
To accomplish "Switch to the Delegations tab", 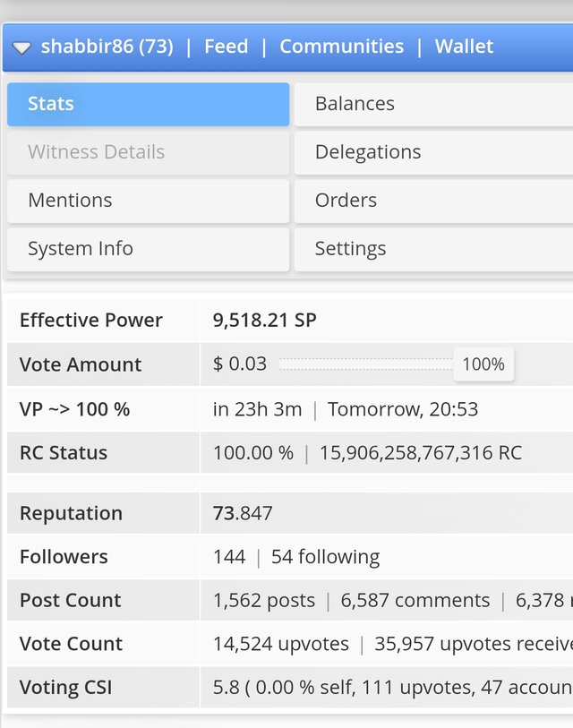I will click(433, 152).
